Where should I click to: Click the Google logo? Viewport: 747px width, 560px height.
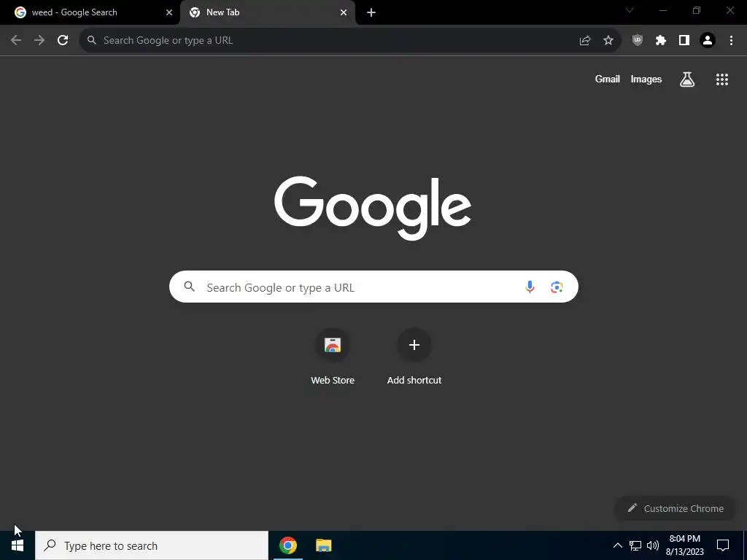pos(373,208)
